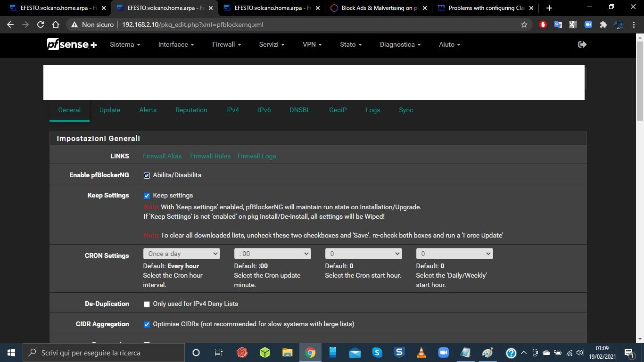Switch to the DNSBL tab
The height and width of the screenshot is (362, 644).
point(300,110)
